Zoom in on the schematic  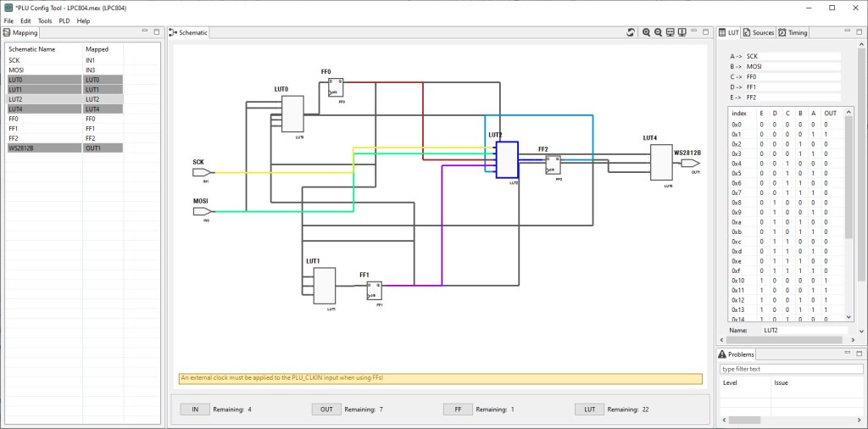646,32
